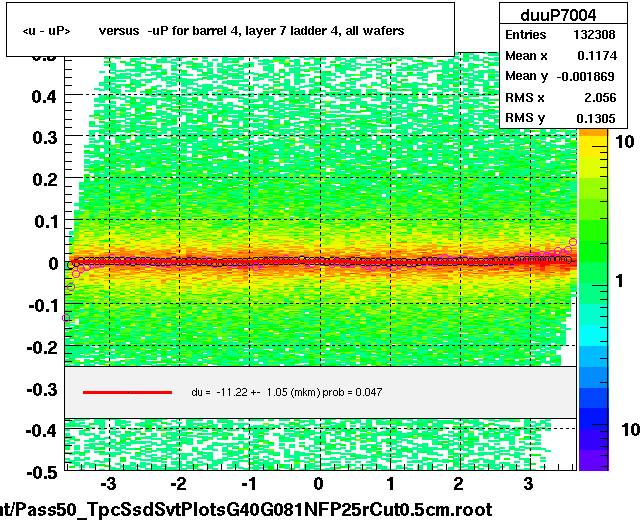Image resolution: width=640 pixels, height=523 pixels.
Task: Click the y-axis label 0.4
Action: click(x=44, y=97)
